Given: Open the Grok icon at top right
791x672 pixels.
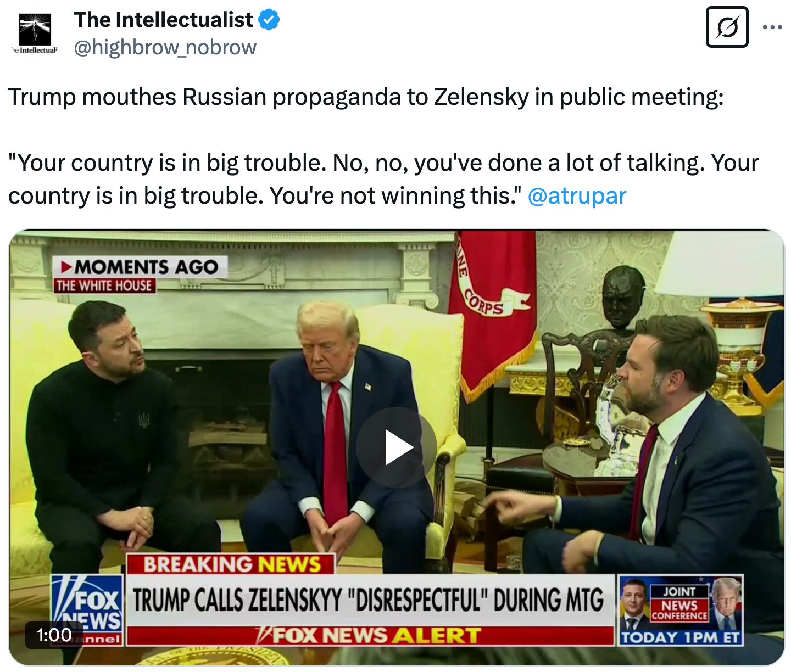Looking at the screenshot, I should pos(727,27).
